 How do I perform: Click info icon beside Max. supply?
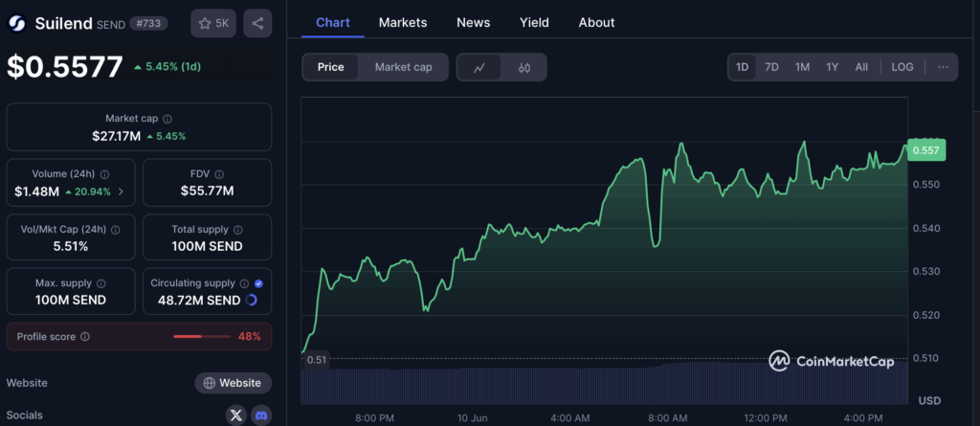click(x=101, y=283)
